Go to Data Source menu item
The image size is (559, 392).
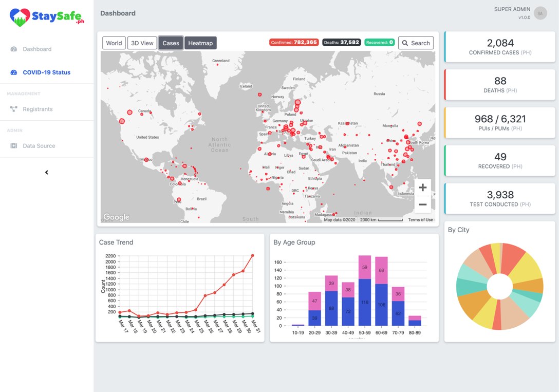point(39,146)
